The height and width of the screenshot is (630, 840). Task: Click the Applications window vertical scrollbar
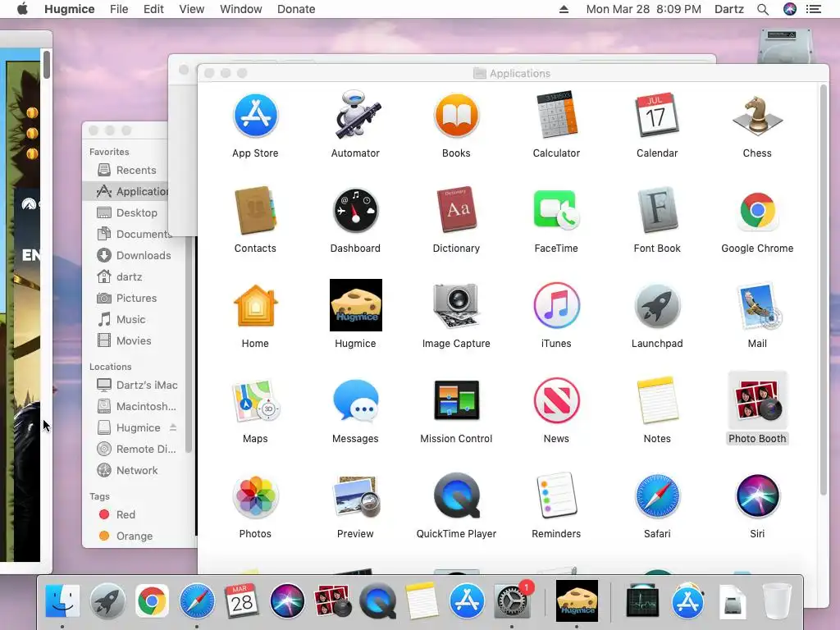tap(824, 290)
